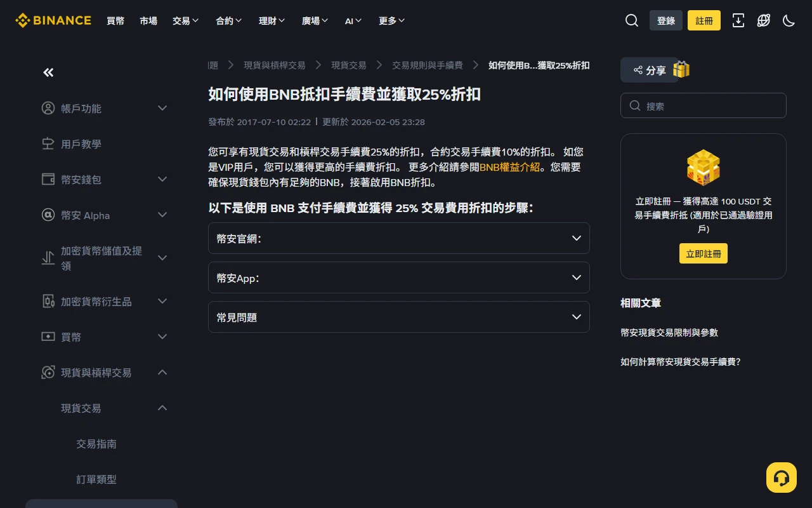This screenshot has width=812, height=508.
Task: Open the AI navigation dropdown
Action: (x=354, y=20)
